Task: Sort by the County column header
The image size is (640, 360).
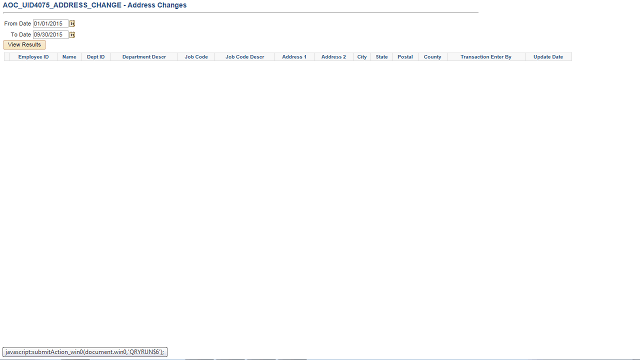Action: click(x=433, y=57)
